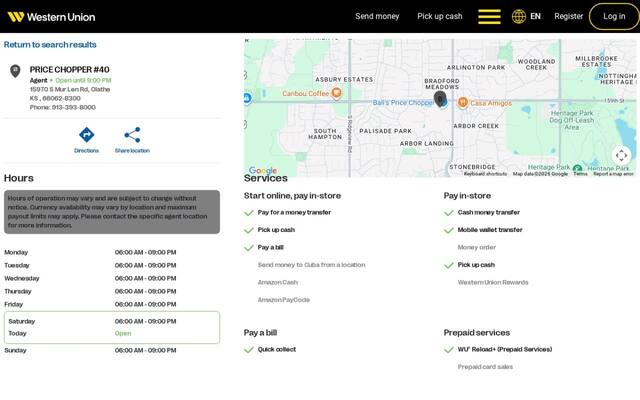This screenshot has height=400, width=640.
Task: Click the Amazon PayCode service item
Action: 284,300
